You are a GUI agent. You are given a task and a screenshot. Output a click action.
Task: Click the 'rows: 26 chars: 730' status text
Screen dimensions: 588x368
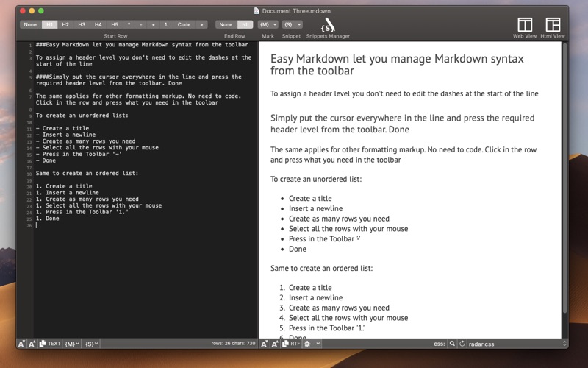click(233, 343)
